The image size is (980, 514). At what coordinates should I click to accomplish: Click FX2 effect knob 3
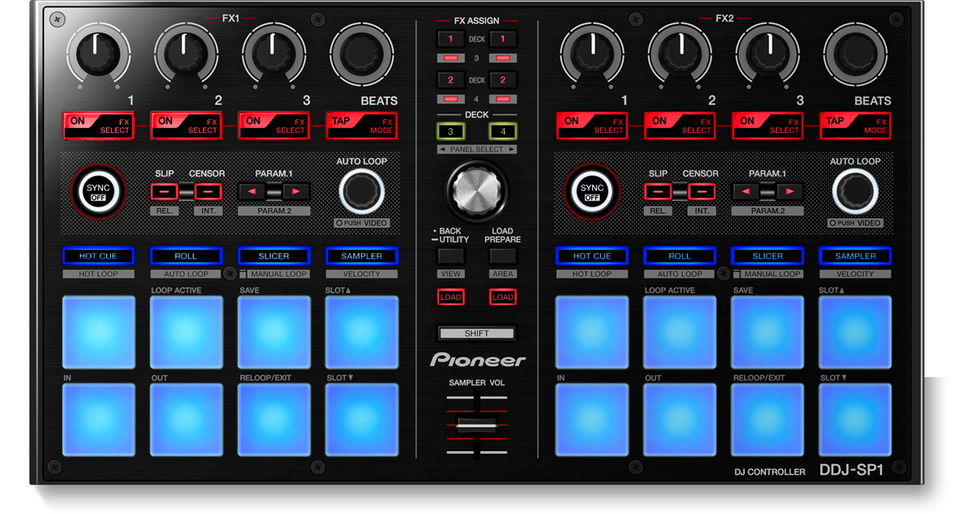point(768,55)
